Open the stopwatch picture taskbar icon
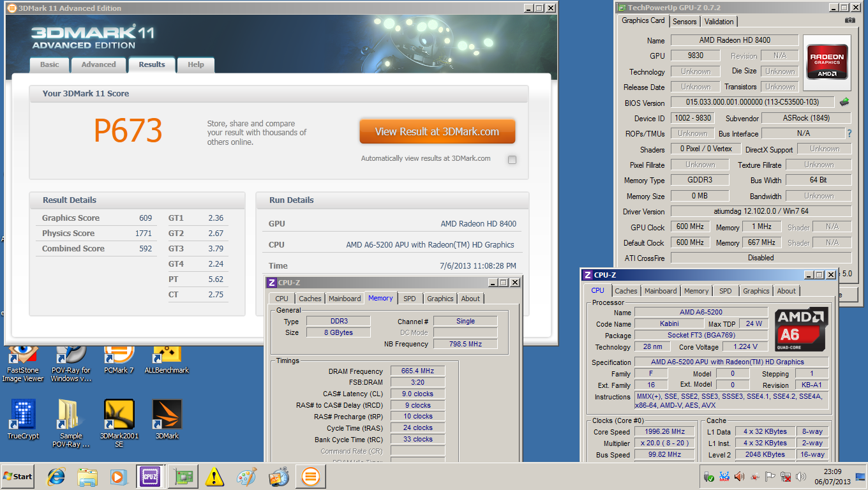 point(278,477)
